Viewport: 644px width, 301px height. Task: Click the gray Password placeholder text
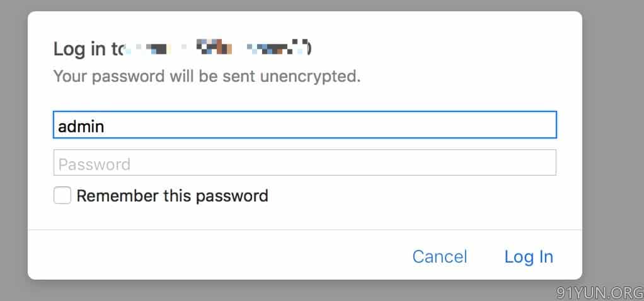point(95,164)
